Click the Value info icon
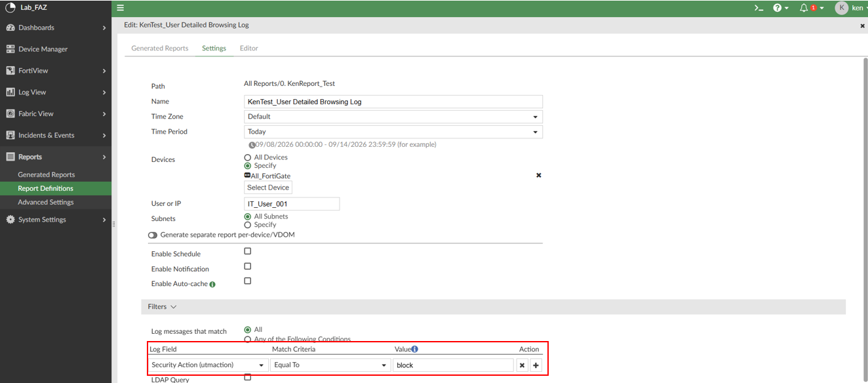 coord(414,350)
